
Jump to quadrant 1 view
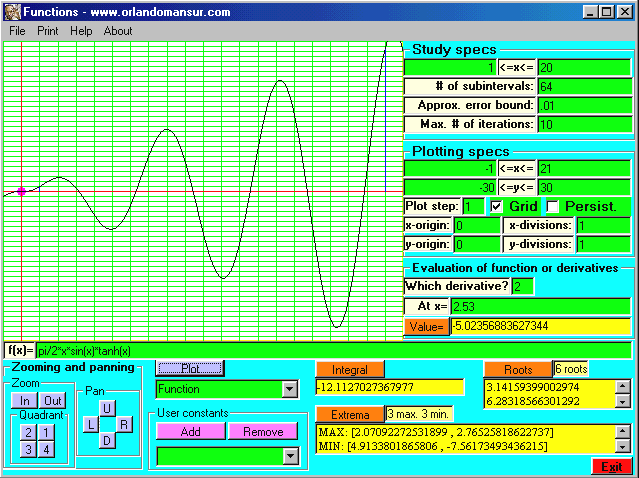[x=45, y=432]
